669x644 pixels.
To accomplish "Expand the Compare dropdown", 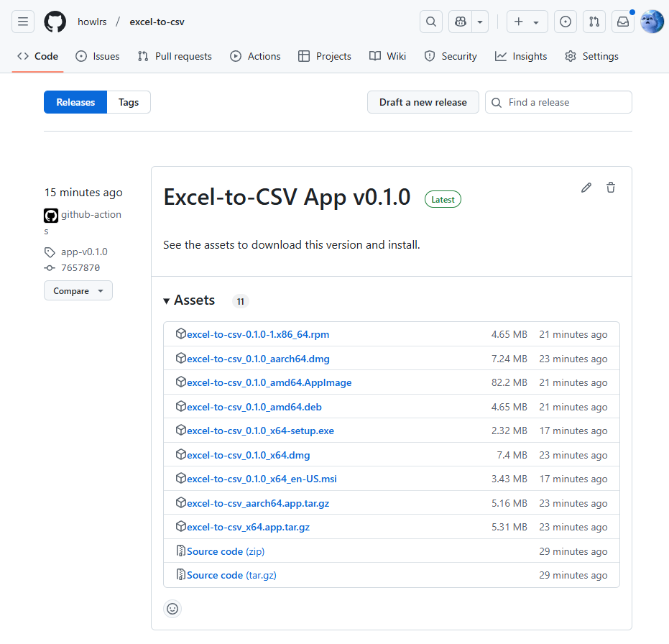I will point(78,290).
